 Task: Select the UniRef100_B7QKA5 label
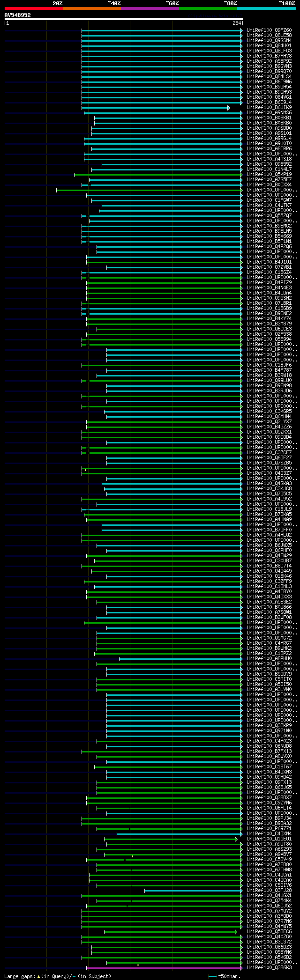269,515
